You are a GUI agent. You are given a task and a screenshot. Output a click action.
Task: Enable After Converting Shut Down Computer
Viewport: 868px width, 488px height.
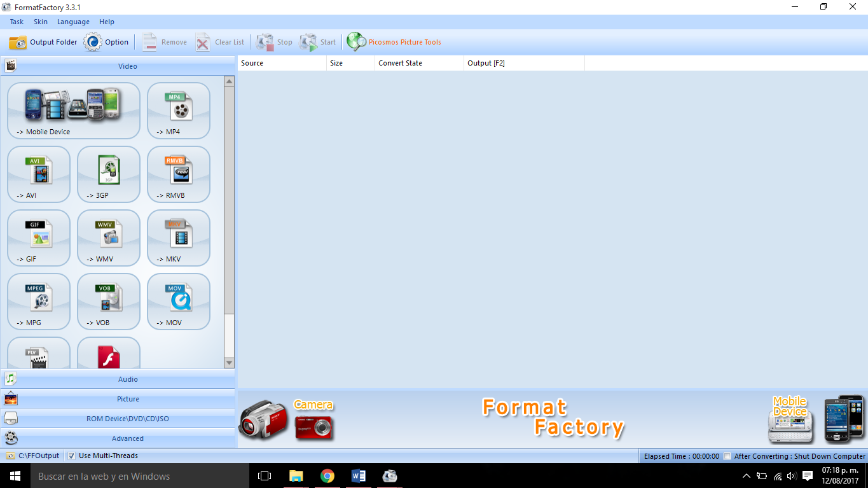pos(727,456)
